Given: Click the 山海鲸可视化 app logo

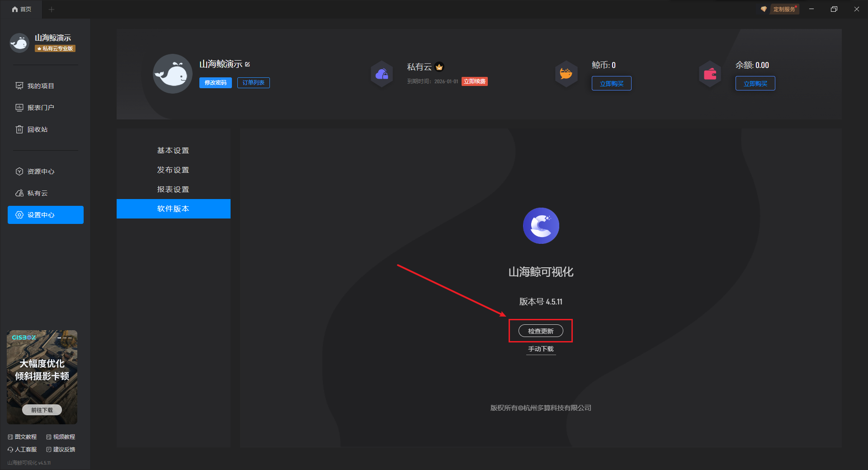Looking at the screenshot, I should (541, 226).
